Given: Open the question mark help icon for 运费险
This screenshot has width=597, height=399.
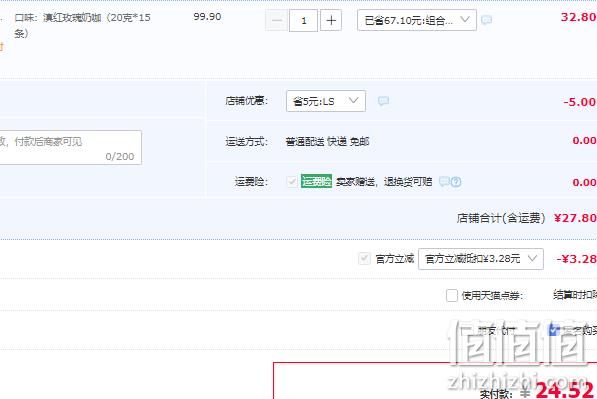Looking at the screenshot, I should (x=456, y=182).
